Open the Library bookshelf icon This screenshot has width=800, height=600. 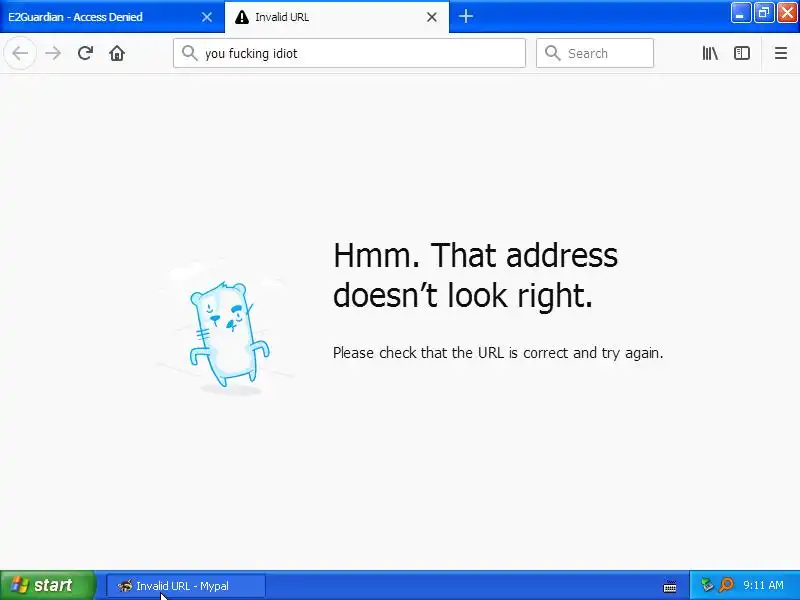(x=710, y=53)
